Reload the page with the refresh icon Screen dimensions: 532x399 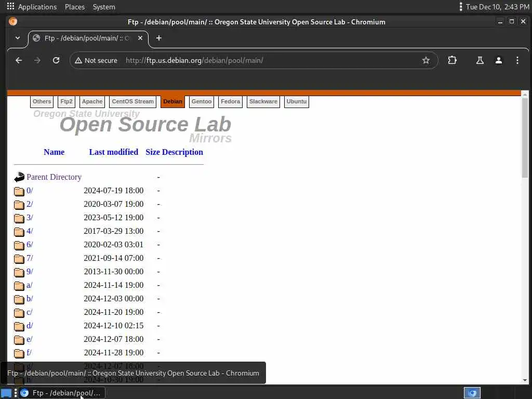[x=56, y=60]
